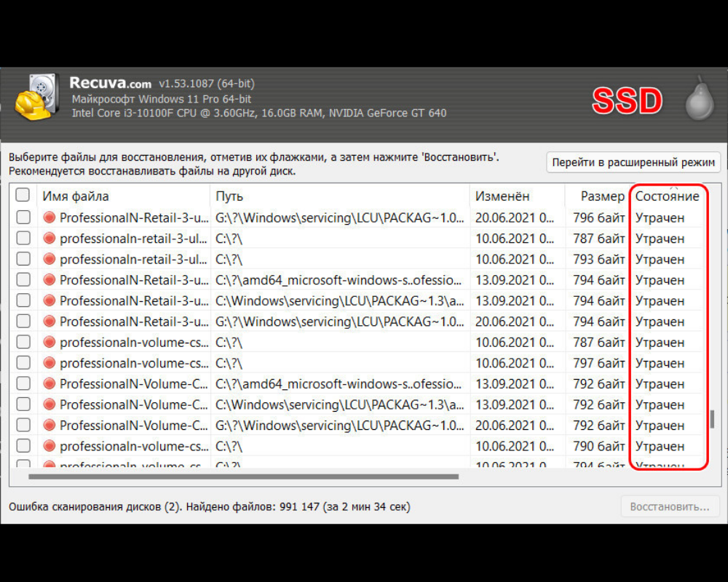Click 'Утрачен' state in the 797 байт row
This screenshot has height=582, width=728.
(660, 364)
